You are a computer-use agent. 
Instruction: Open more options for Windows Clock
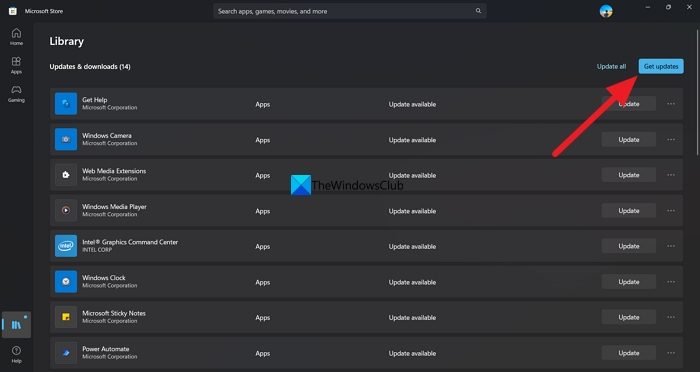671,282
